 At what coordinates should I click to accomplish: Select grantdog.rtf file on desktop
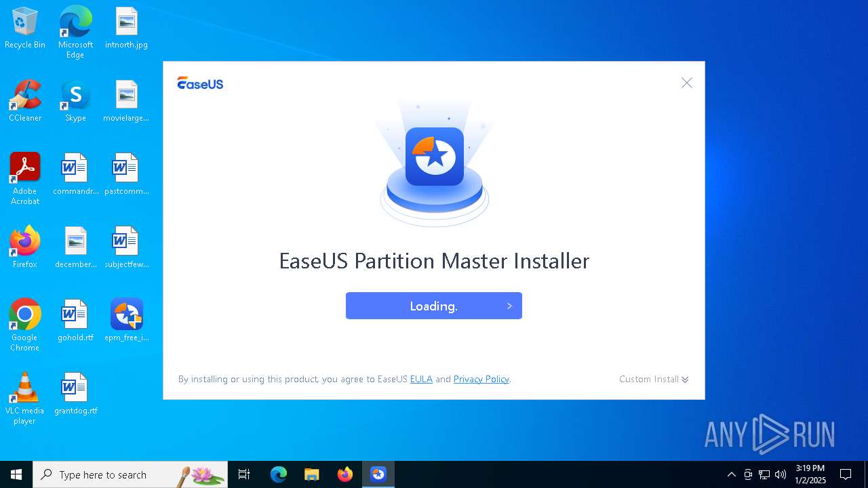point(75,394)
